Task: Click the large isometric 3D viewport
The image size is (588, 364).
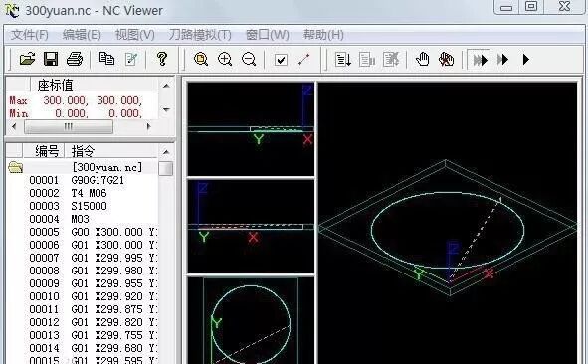Action: tap(448, 223)
